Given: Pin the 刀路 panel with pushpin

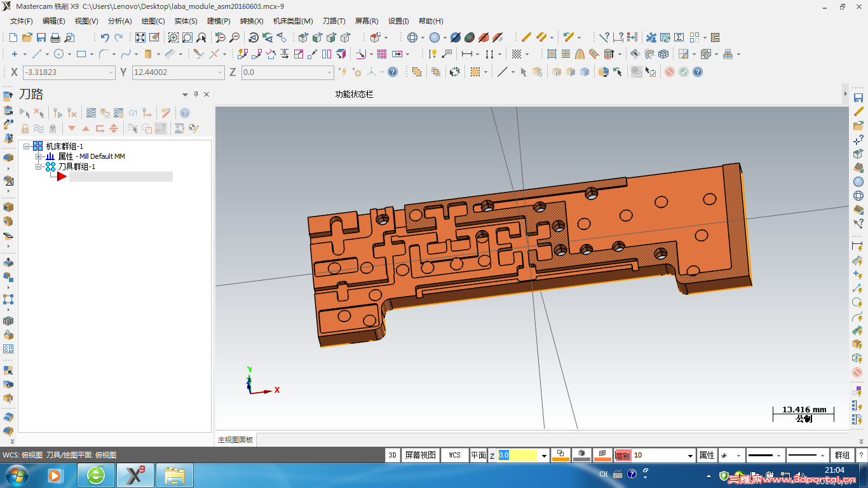Looking at the screenshot, I should coord(196,94).
